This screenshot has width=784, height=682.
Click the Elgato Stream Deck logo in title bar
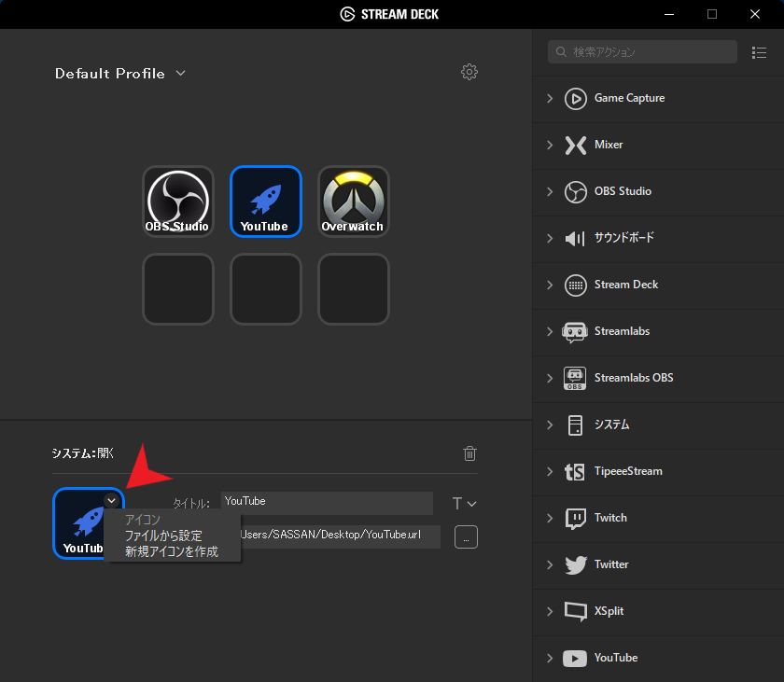tap(347, 14)
